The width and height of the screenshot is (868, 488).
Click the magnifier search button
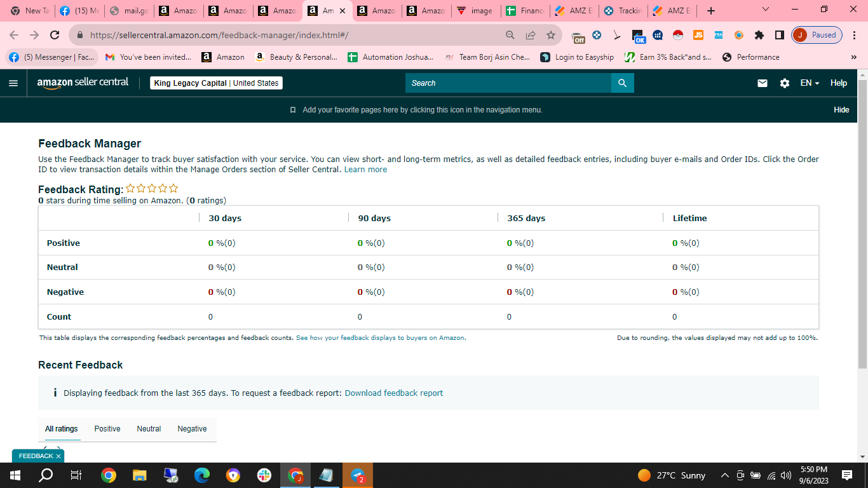coord(622,83)
